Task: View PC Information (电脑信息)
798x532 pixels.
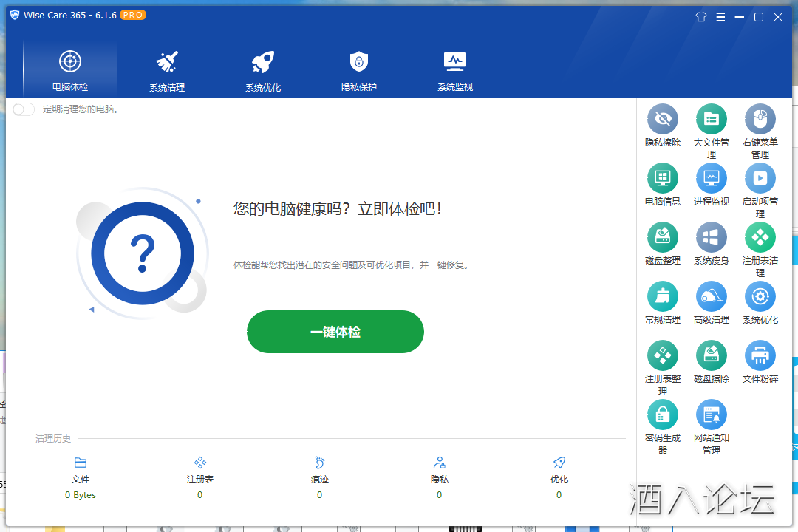Action: point(662,178)
